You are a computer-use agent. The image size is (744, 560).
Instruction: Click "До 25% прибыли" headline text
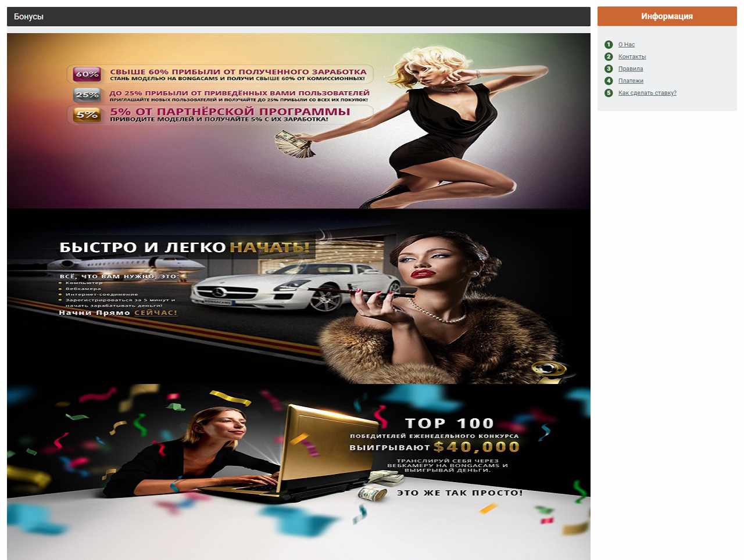[x=239, y=92]
